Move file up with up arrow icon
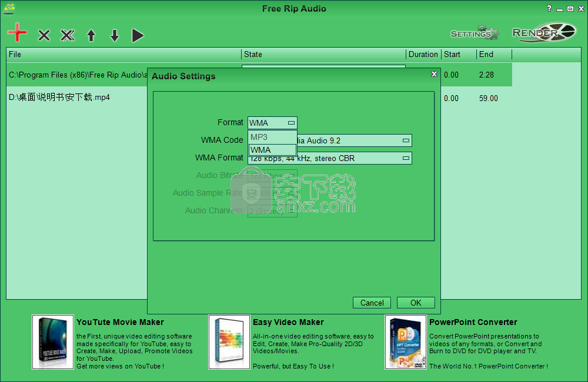 91,36
